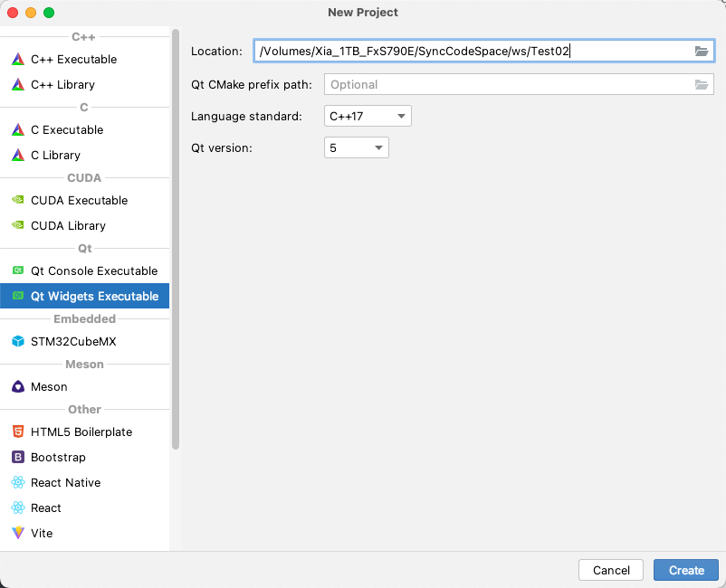Browse folder for project Location
The height and width of the screenshot is (588, 726).
pos(702,51)
